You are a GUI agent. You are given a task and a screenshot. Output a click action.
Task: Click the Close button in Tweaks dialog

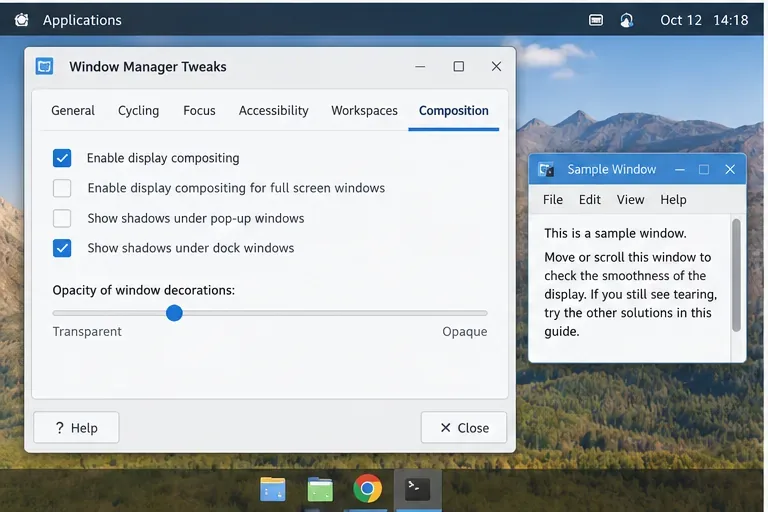point(463,428)
